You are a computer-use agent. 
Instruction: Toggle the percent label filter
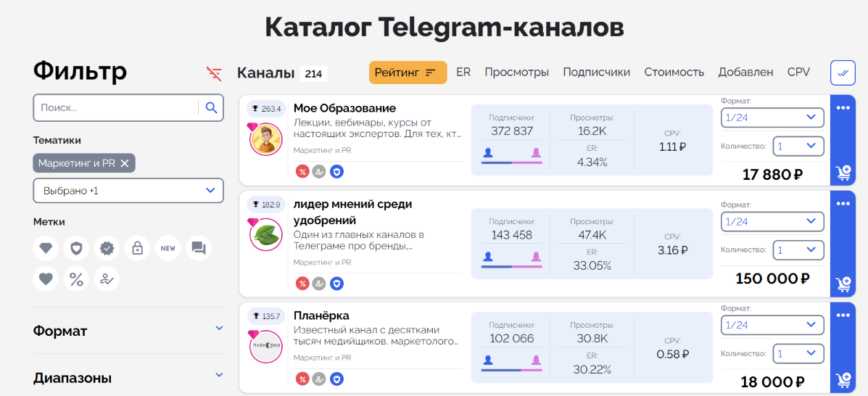(76, 279)
